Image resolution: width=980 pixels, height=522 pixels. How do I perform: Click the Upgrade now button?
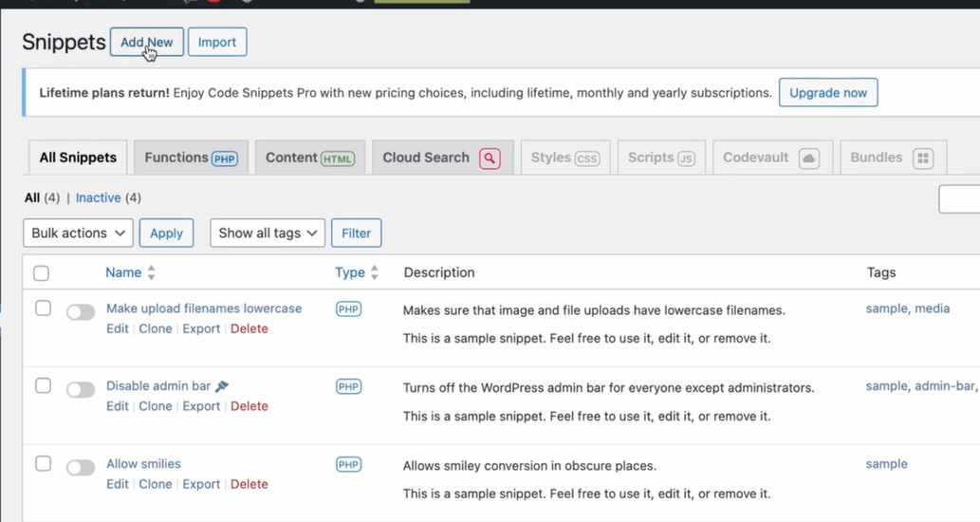828,93
